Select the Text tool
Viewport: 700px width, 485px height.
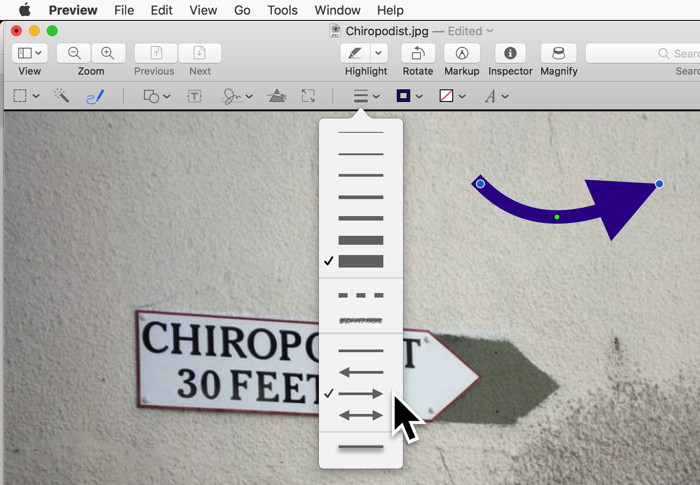pos(194,96)
